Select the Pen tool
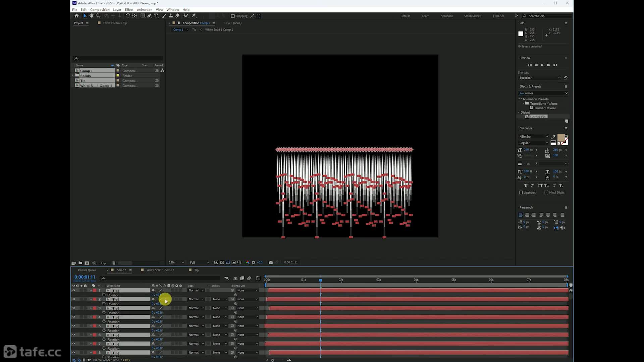 149,16
